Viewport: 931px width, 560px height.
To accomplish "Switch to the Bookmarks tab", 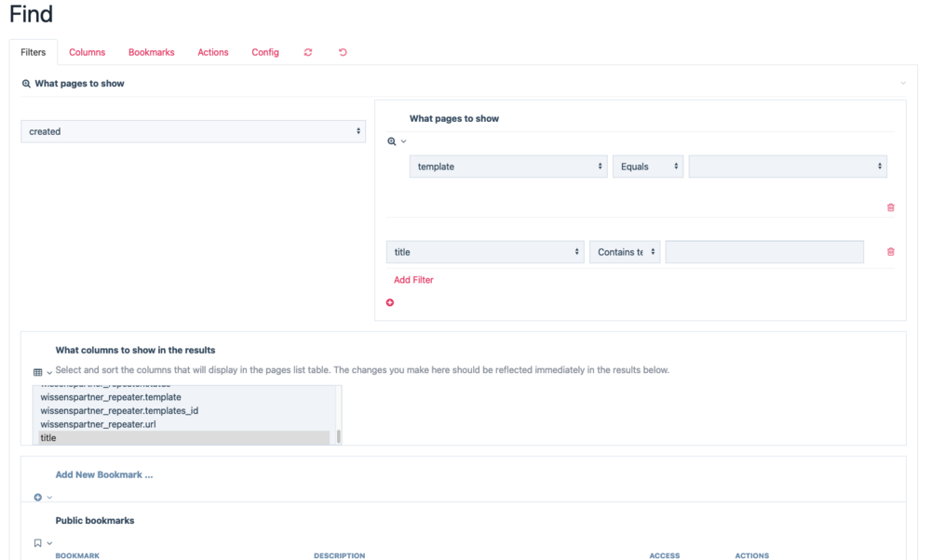I will point(151,53).
